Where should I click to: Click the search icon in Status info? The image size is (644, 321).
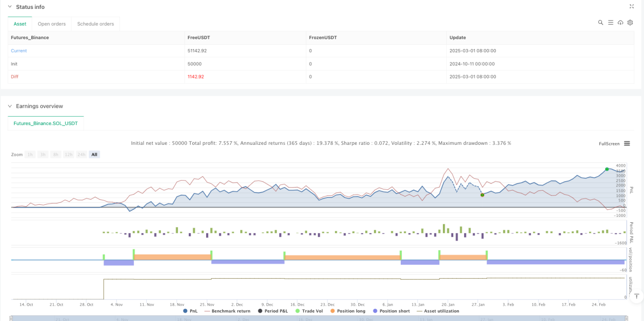coord(600,23)
